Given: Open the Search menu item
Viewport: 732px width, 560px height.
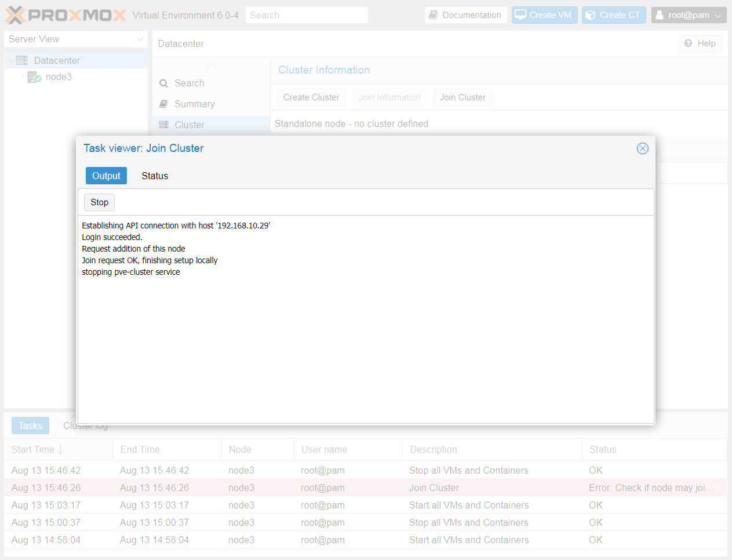Looking at the screenshot, I should 212,83.
